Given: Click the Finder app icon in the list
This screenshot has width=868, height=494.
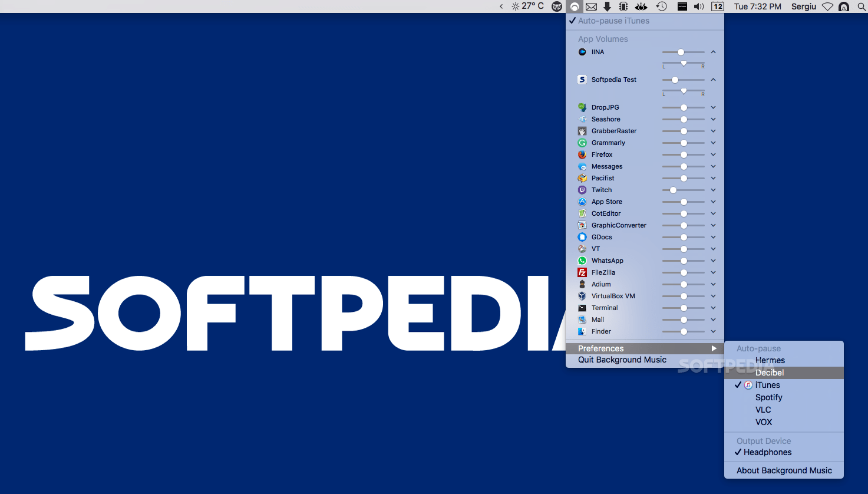Looking at the screenshot, I should pos(582,331).
